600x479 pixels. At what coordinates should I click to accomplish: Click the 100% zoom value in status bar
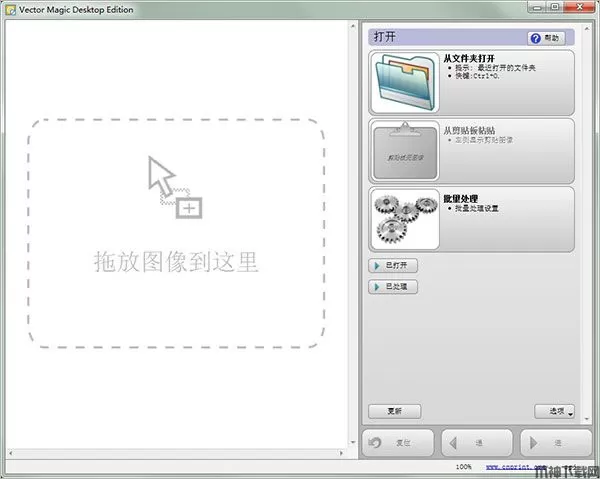(x=463, y=467)
